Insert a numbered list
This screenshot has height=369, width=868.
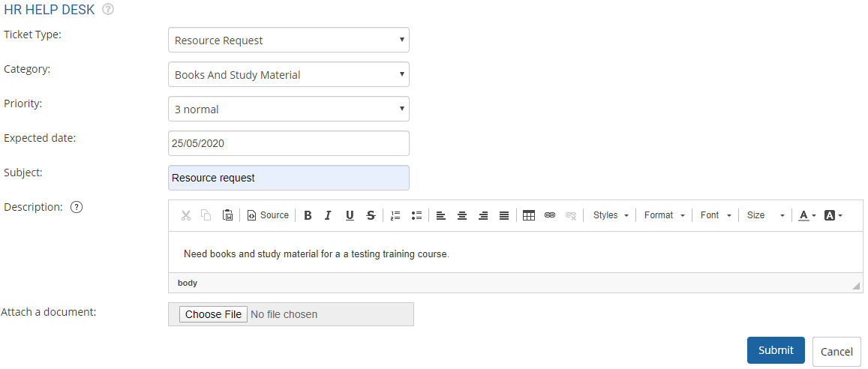pos(395,215)
